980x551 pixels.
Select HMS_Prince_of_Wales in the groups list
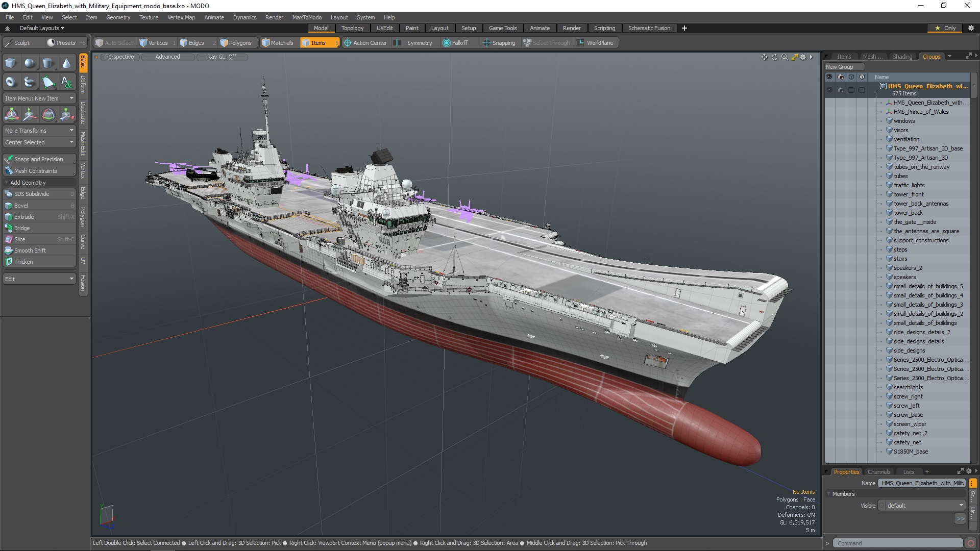tap(921, 112)
